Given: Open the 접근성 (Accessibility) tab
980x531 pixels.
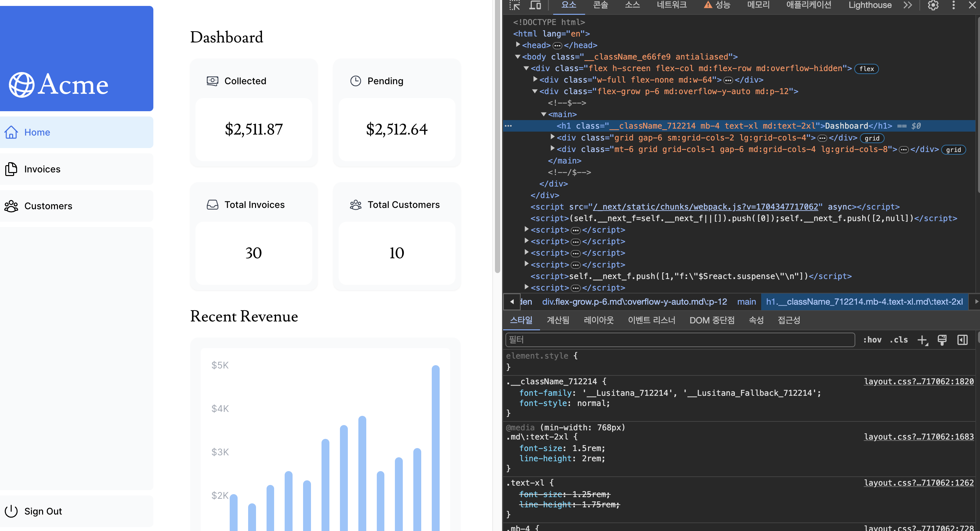Looking at the screenshot, I should (x=789, y=320).
